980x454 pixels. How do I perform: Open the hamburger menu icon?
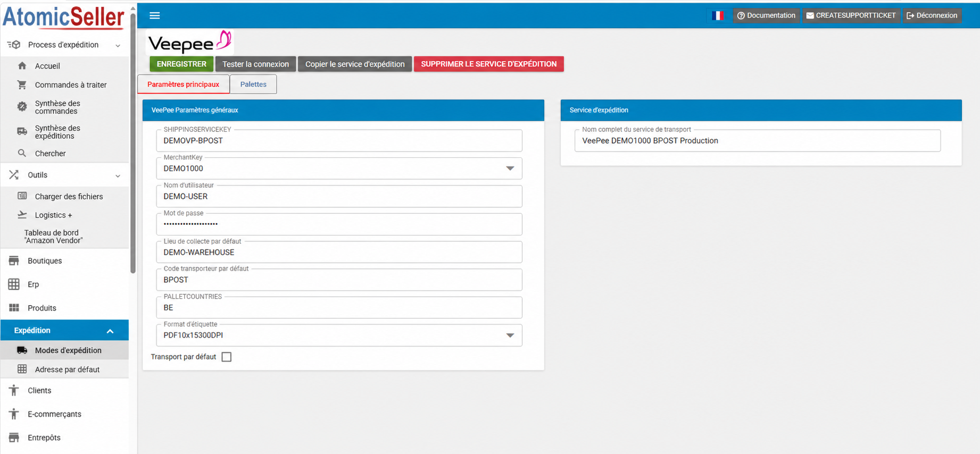(x=155, y=15)
